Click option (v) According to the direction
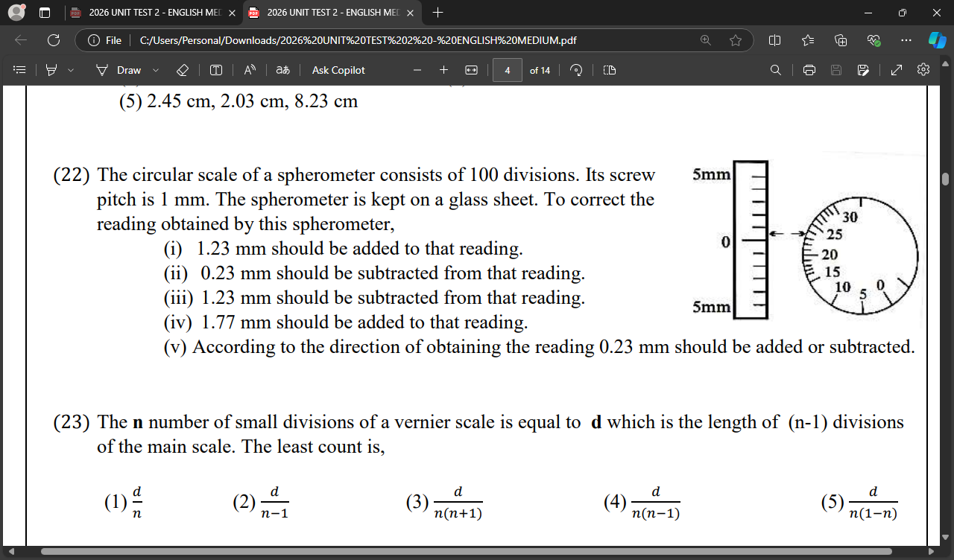This screenshot has width=954, height=560. coord(539,347)
